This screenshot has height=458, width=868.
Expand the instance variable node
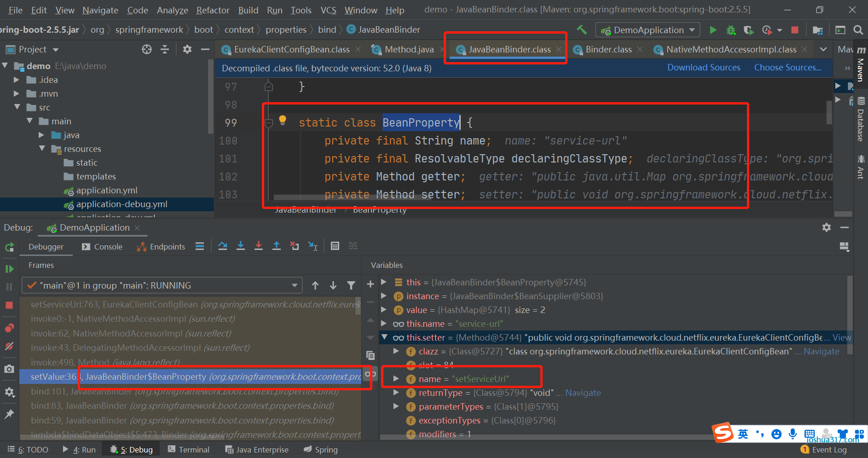coord(384,296)
